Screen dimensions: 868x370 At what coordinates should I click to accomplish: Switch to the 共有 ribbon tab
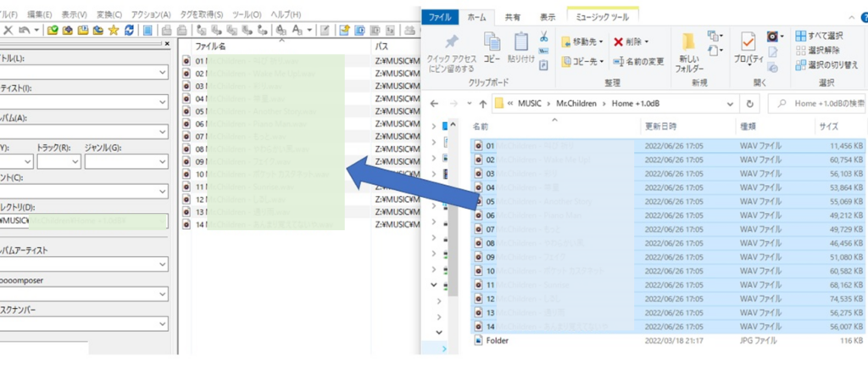[x=513, y=15]
